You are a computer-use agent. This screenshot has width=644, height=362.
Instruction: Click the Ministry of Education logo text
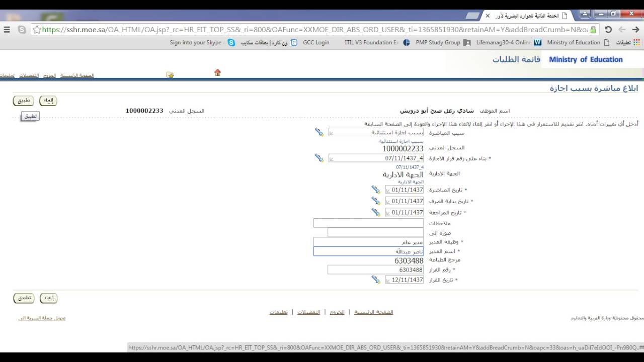586,59
